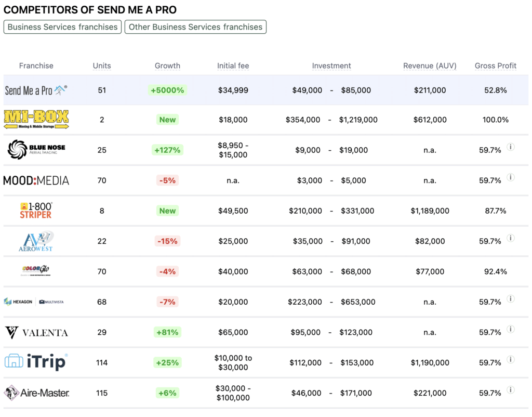
Task: Click the 114 units value
Action: [102, 363]
